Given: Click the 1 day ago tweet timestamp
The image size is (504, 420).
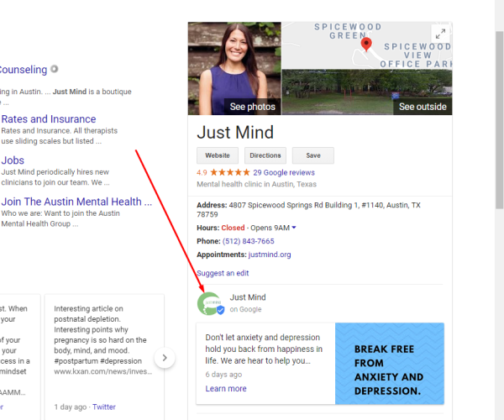Looking at the screenshot, I should [x=71, y=407].
